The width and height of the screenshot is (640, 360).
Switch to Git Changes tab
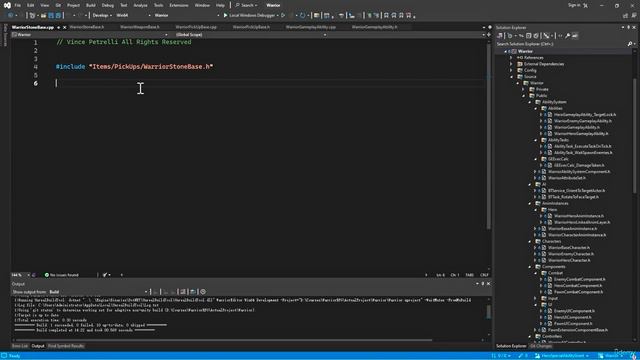[541, 346]
